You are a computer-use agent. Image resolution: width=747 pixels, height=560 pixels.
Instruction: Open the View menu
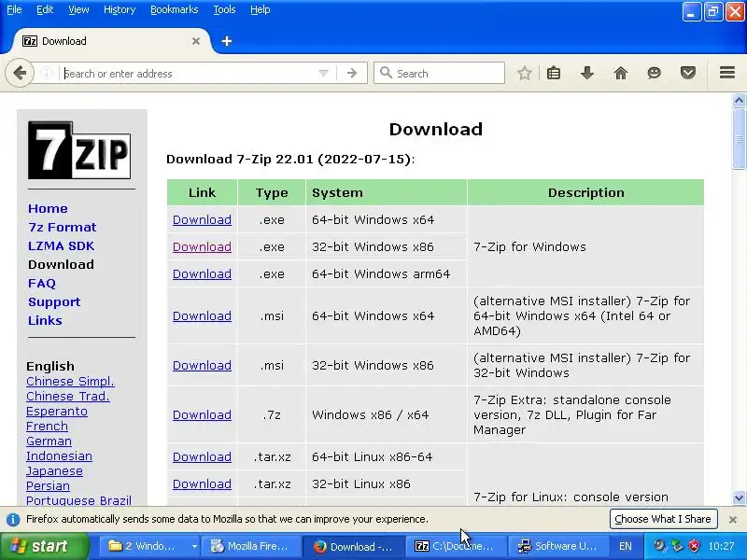coord(78,9)
